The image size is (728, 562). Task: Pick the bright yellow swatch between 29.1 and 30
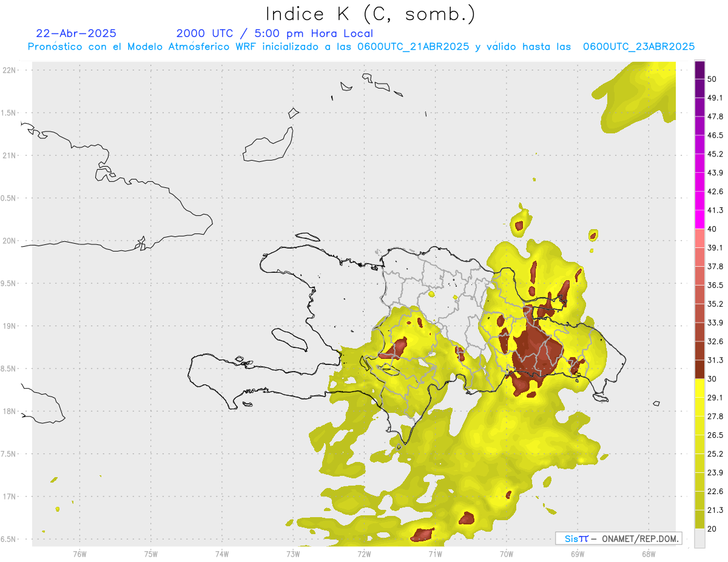point(699,389)
